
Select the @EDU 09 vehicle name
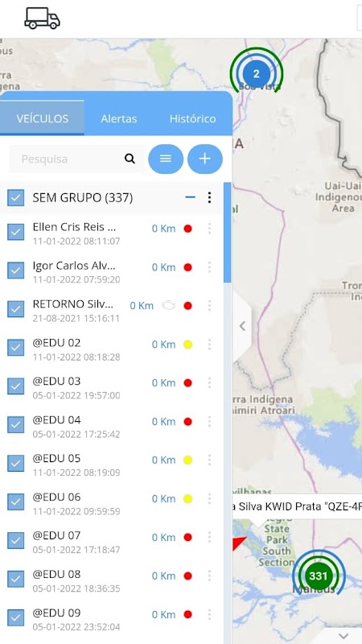56,613
